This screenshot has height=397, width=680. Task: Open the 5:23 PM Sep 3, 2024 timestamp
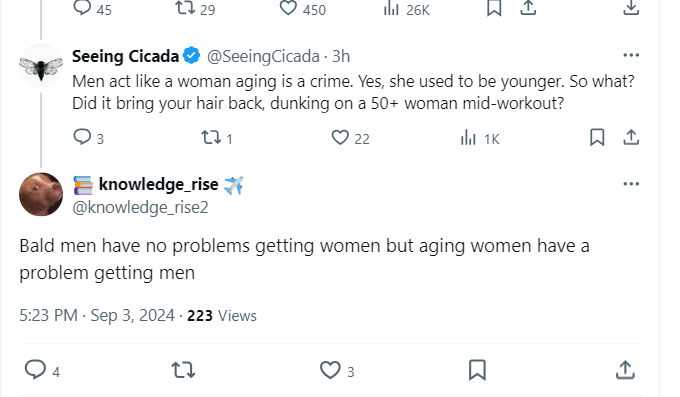(x=97, y=315)
